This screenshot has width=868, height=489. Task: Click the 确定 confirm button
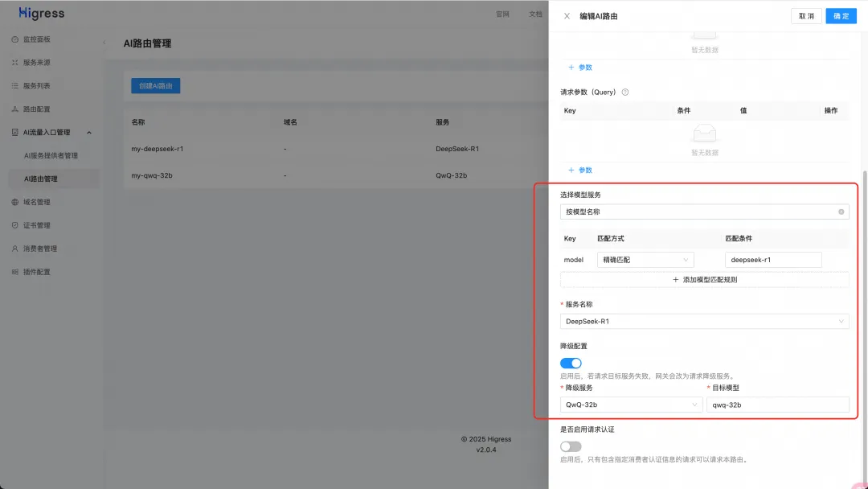pyautogui.click(x=841, y=16)
